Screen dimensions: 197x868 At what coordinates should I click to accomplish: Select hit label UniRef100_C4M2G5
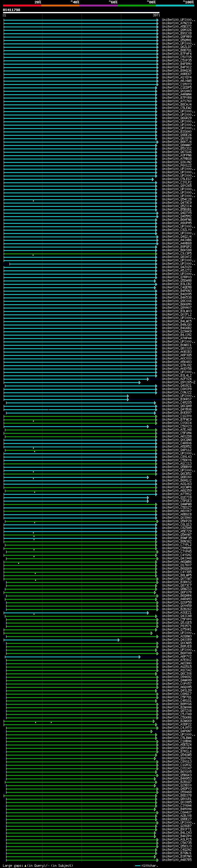pyautogui.click(x=177, y=402)
